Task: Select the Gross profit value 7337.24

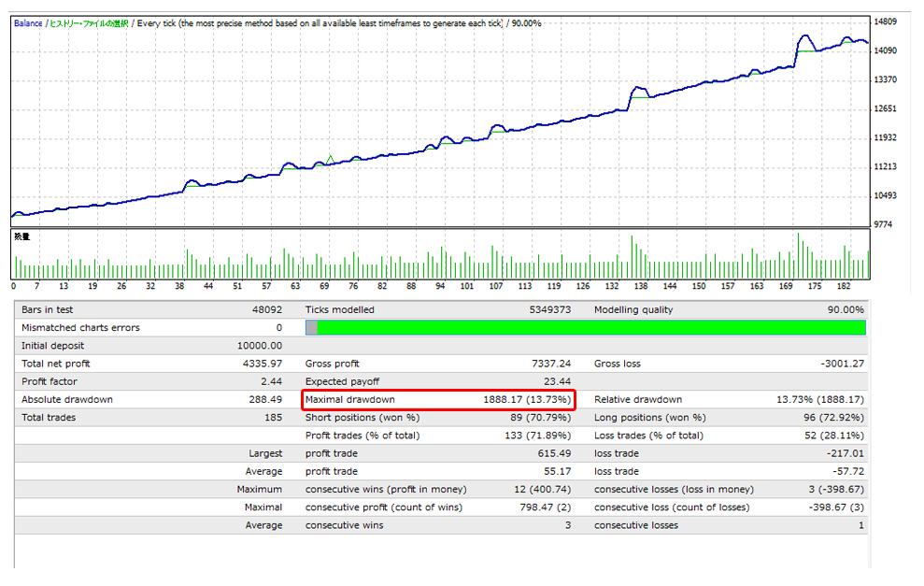Action: point(551,364)
